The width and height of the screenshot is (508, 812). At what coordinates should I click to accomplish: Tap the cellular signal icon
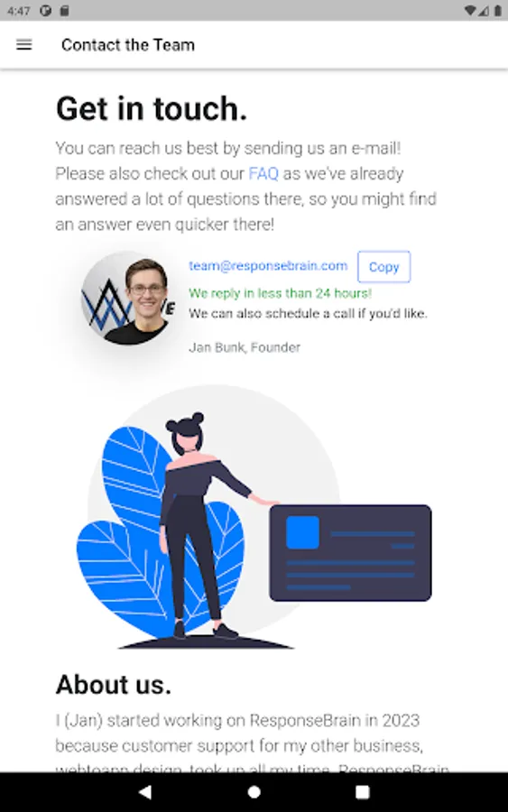pyautogui.click(x=484, y=10)
